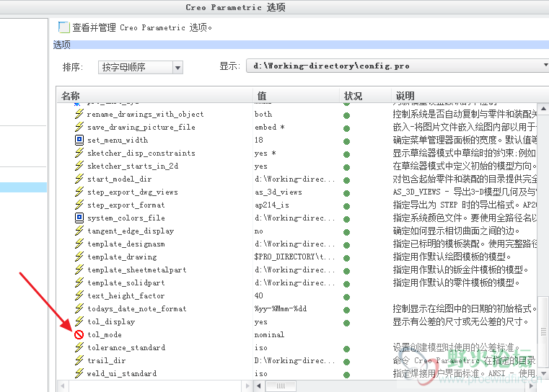Click lightning icon beside step_export_dwg_views
This screenshot has width=549, height=392.
coord(79,192)
